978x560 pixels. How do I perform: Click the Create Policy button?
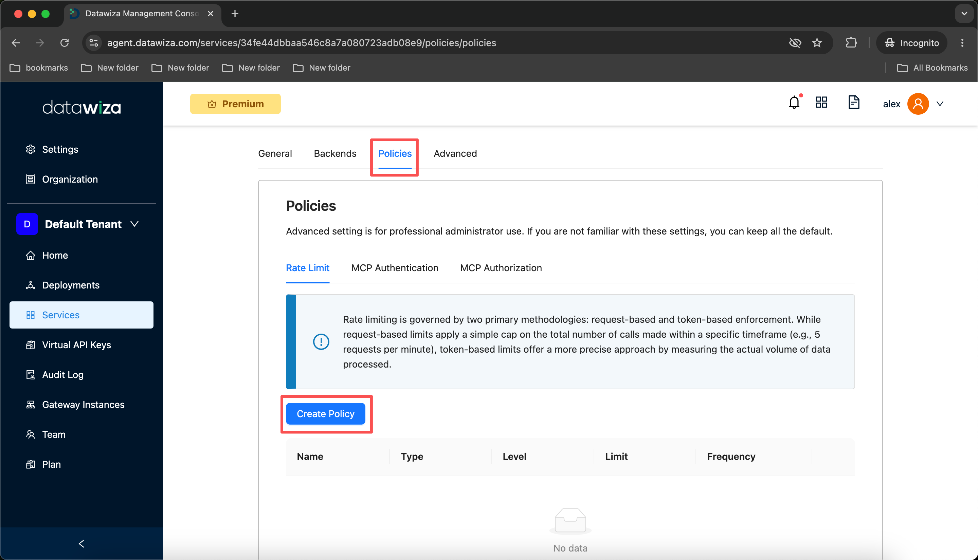point(325,414)
